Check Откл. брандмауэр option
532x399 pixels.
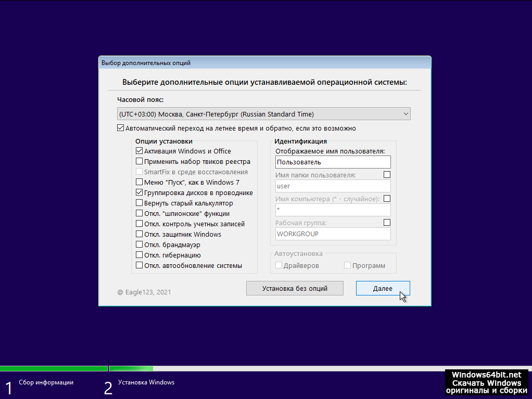point(139,244)
